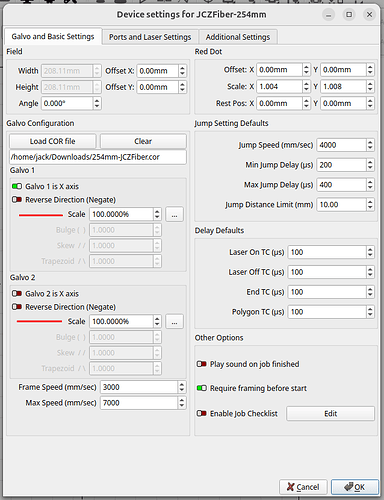Viewport: 384px width, 500px height.
Task: Adjust Red Dot Offset X stepper
Action: (306, 70)
